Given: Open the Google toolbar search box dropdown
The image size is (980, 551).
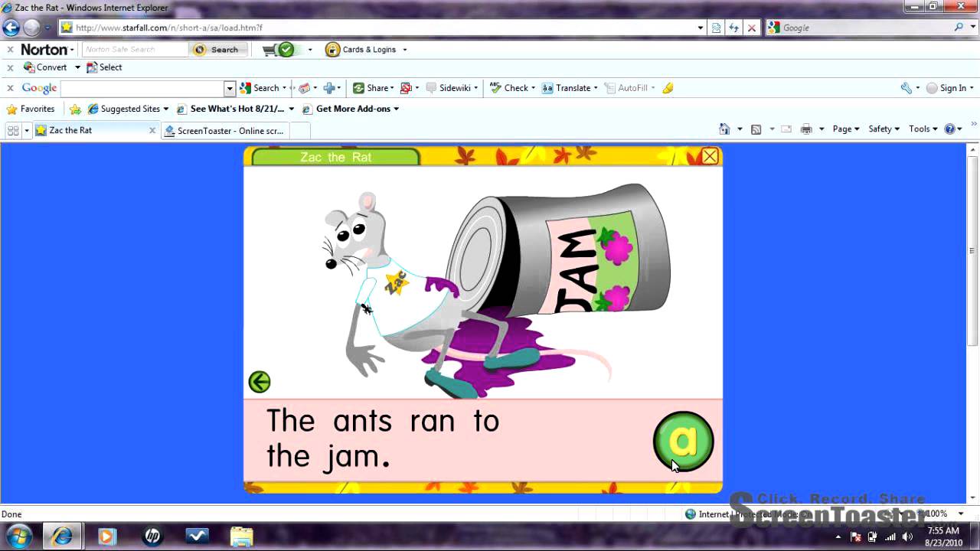Looking at the screenshot, I should point(229,88).
